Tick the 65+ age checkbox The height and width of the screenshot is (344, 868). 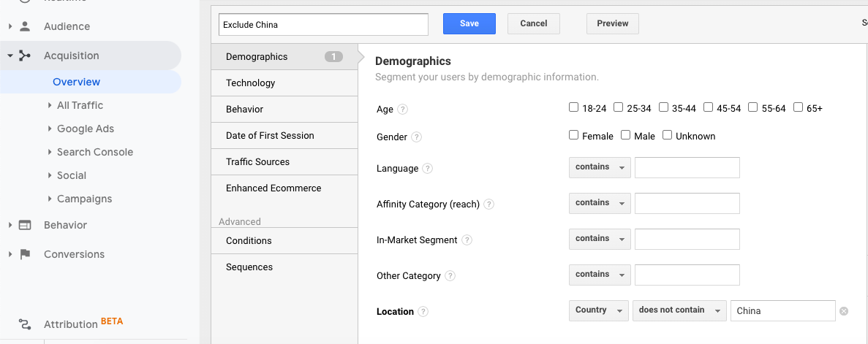click(799, 107)
